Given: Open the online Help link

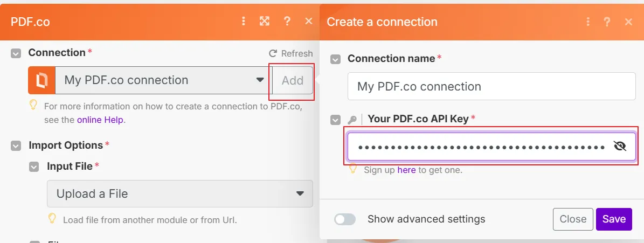Looking at the screenshot, I should point(100,120).
